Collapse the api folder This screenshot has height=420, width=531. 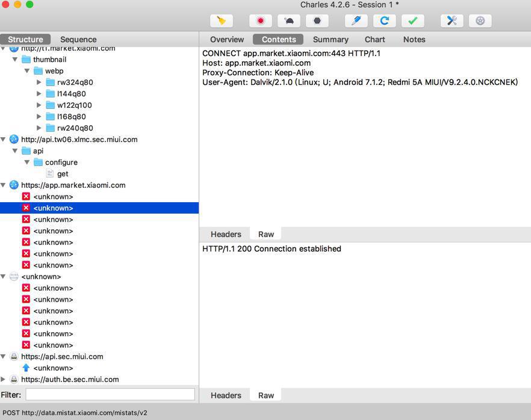[x=15, y=151]
